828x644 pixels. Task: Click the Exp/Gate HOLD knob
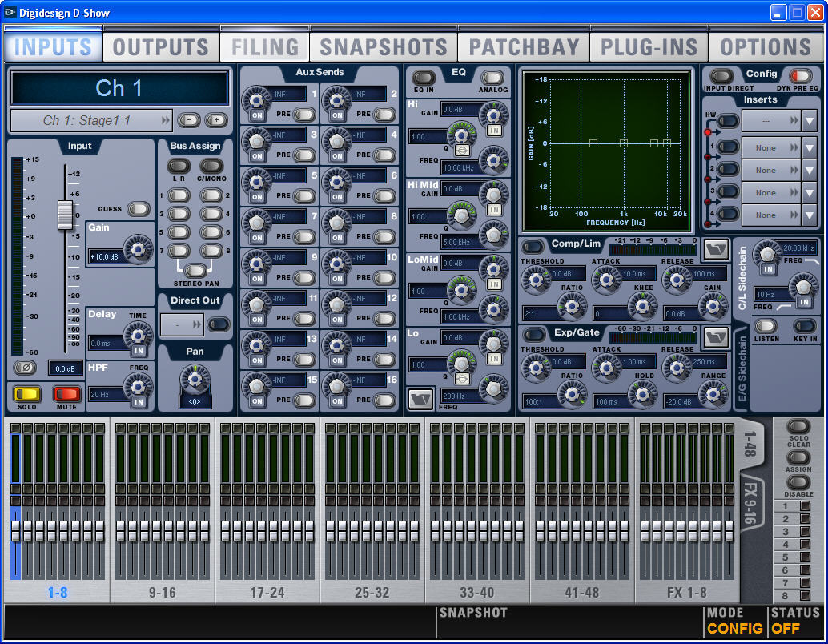[642, 393]
